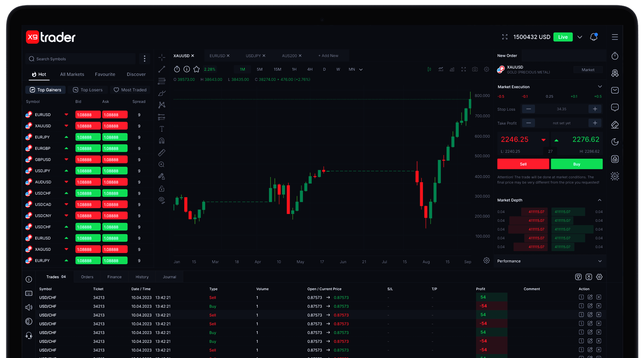Image resolution: width=644 pixels, height=358 pixels.
Task: Open the All Markets tab
Action: click(72, 74)
